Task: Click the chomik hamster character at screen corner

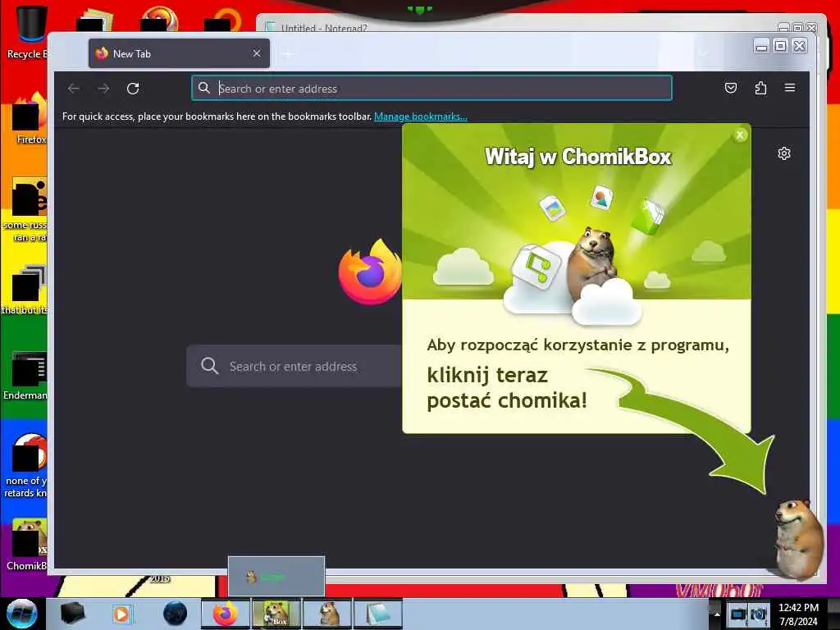Action: tap(798, 538)
